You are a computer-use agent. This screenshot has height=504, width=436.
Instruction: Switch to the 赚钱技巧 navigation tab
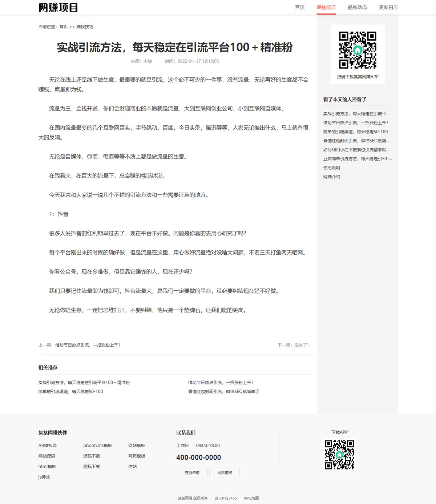[x=326, y=7]
